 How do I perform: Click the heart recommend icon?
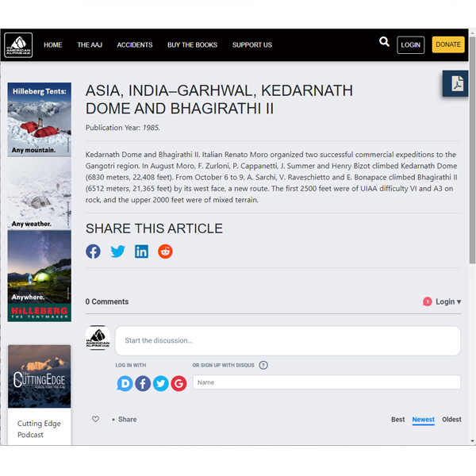96,419
